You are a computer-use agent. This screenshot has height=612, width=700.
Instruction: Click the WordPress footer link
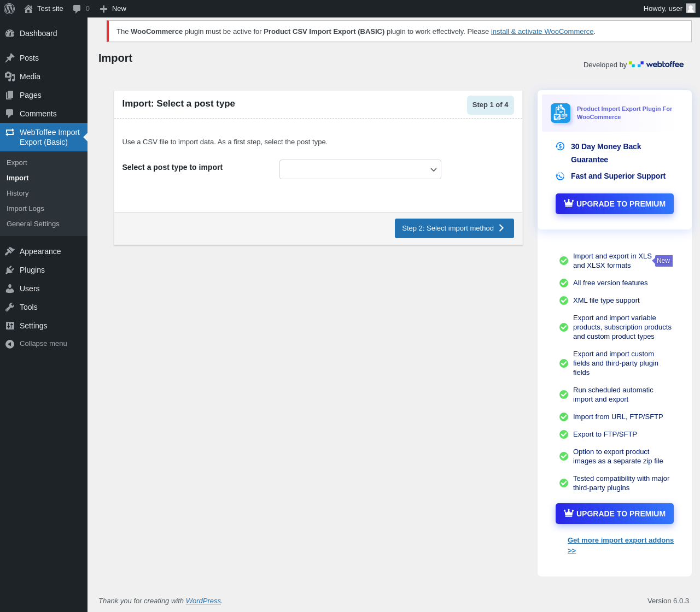click(x=203, y=601)
